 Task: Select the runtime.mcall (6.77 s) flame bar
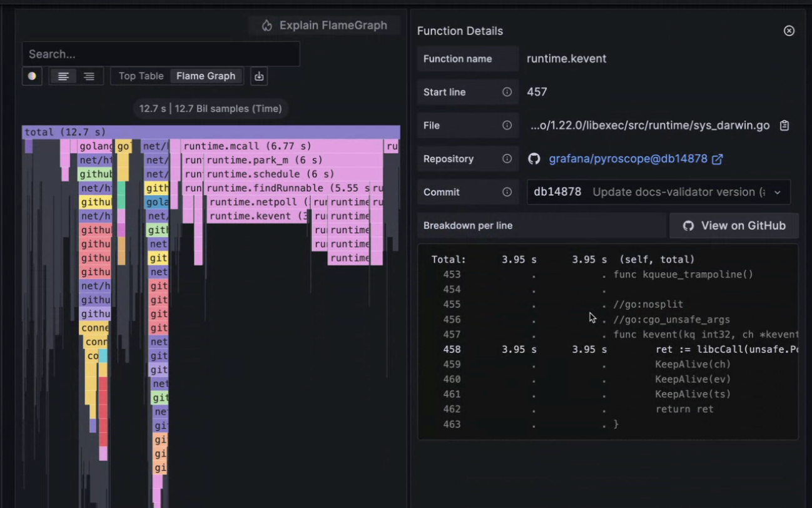(x=282, y=146)
